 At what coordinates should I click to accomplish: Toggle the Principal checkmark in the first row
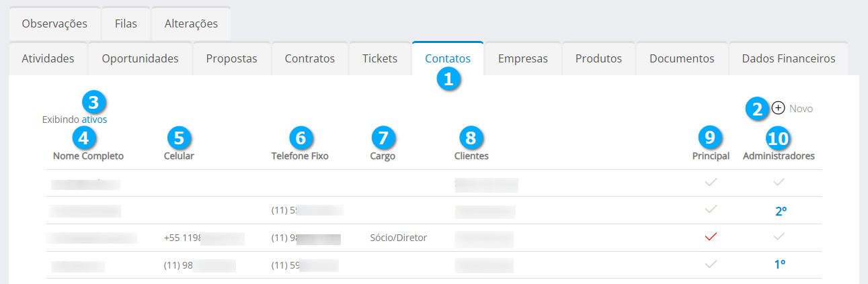click(x=711, y=182)
